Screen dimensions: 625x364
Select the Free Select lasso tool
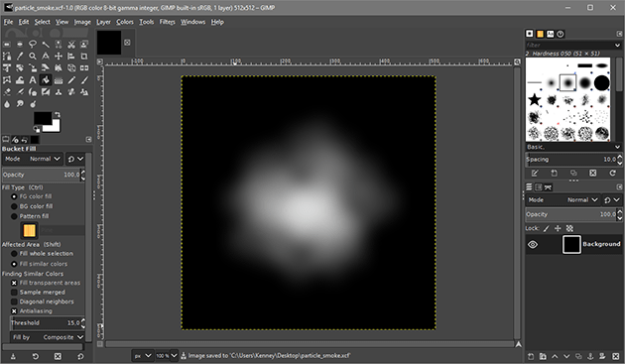pos(33,44)
